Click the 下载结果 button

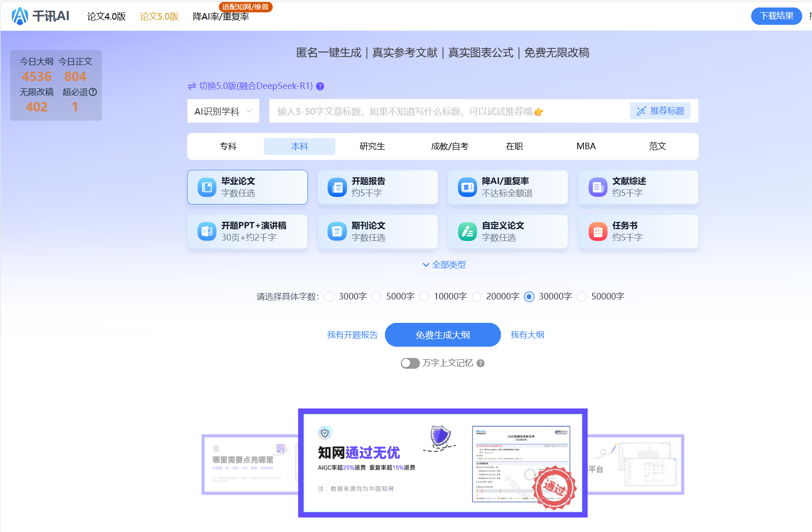coord(776,16)
